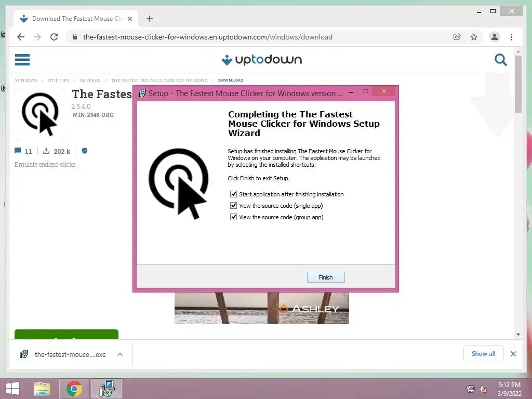Screen dimensions: 532x399
Task: Uncheck View the source code (group app)
Action: pyautogui.click(x=233, y=217)
